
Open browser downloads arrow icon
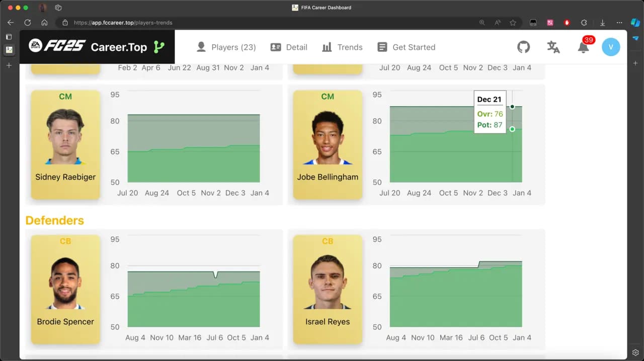pyautogui.click(x=602, y=23)
